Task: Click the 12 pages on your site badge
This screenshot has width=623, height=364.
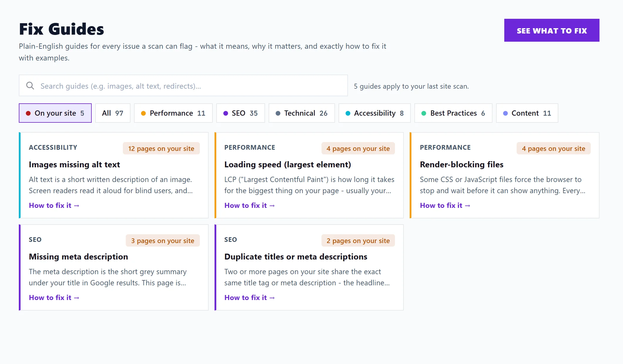Action: click(x=161, y=149)
